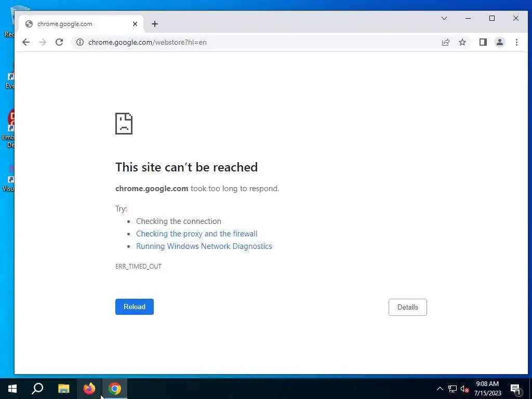The image size is (532, 399).
Task: Click Chrome icon in the taskbar
Action: [115, 389]
